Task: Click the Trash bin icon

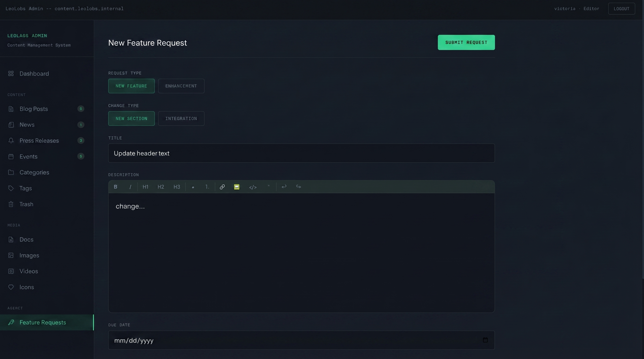Action: coord(11,204)
